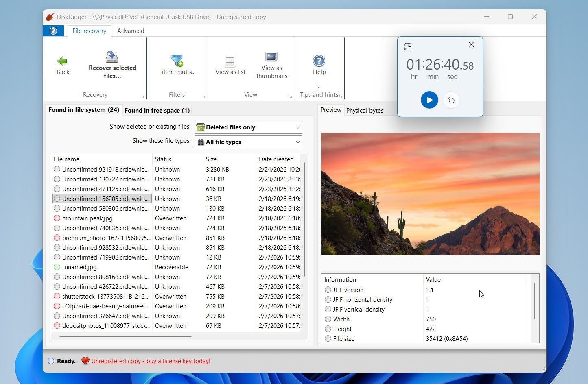This screenshot has width=588, height=384.
Task: Select Unconfirmed 921918.crdownload file row
Action: 177,170
